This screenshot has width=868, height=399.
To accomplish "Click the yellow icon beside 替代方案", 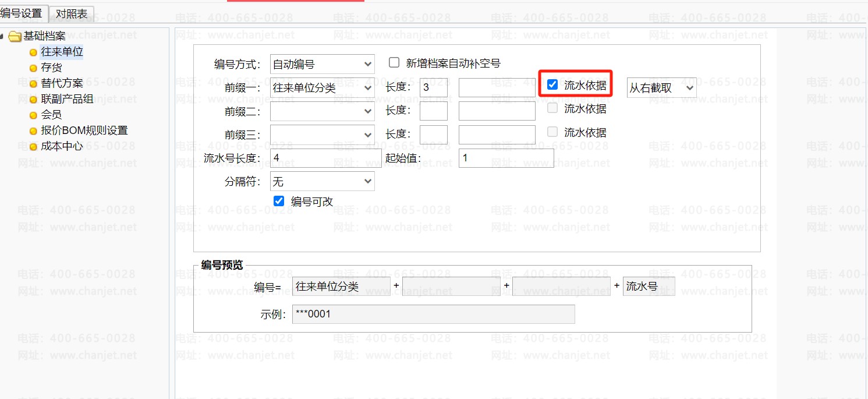I will 33,84.
